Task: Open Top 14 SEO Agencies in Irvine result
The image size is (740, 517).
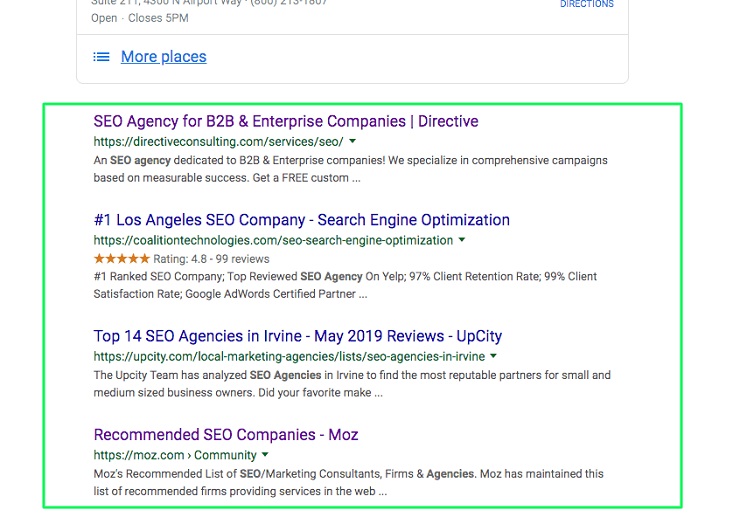Action: click(x=298, y=336)
